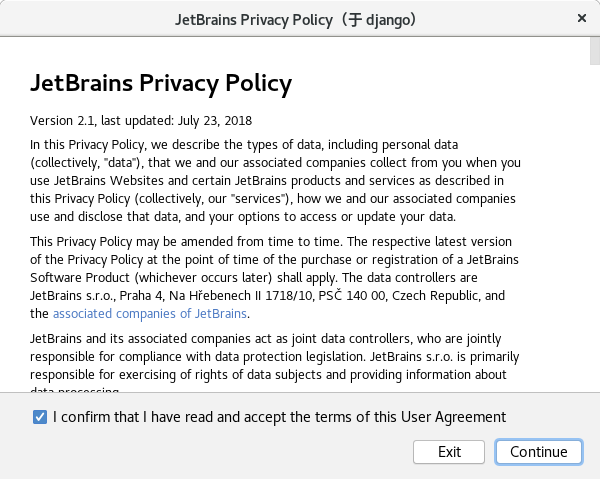The width and height of the screenshot is (600, 479).
Task: Close the Privacy Policy dialog with X
Action: 582,18
